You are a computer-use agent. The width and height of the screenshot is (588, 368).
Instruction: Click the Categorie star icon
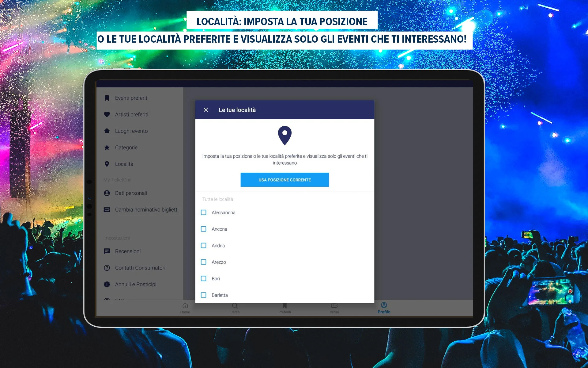pos(107,148)
